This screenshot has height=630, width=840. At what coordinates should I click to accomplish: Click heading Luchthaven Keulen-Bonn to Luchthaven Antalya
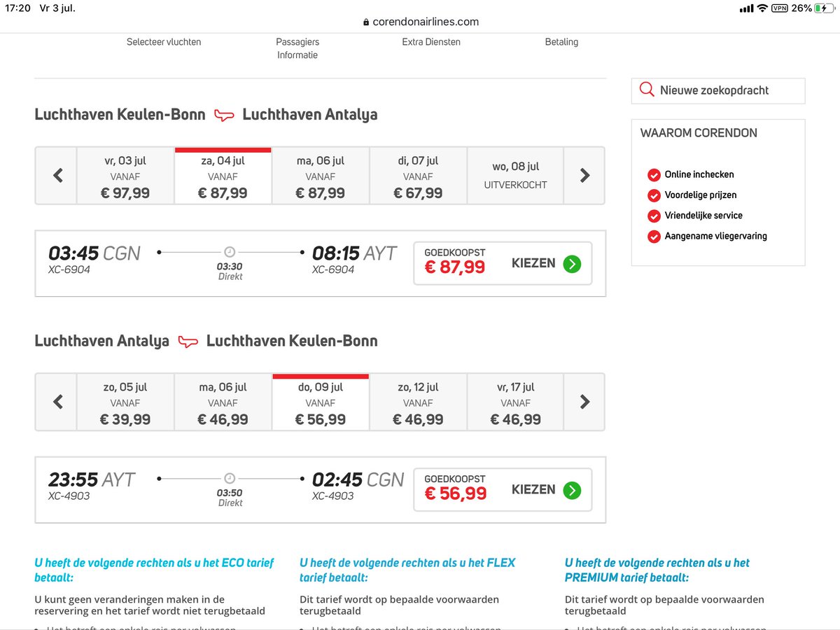click(206, 115)
